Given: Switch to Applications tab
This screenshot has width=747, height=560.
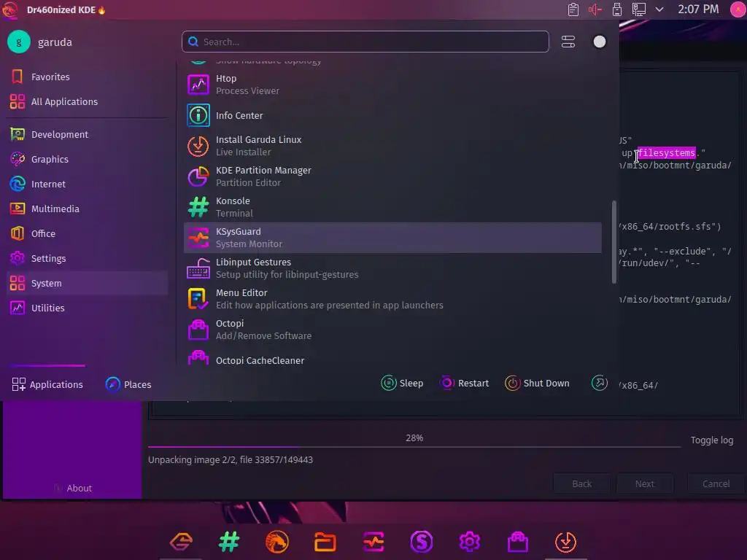Looking at the screenshot, I should pyautogui.click(x=47, y=384).
